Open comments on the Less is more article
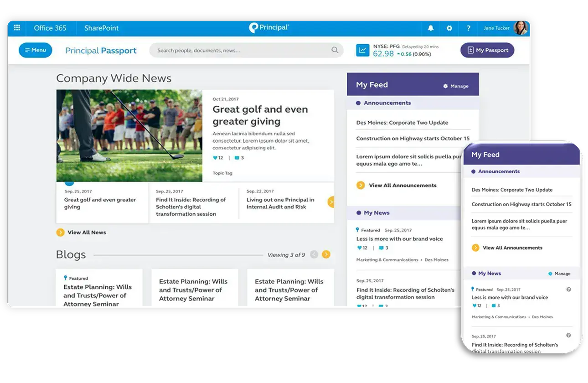This screenshot has height=383, width=588. click(382, 248)
